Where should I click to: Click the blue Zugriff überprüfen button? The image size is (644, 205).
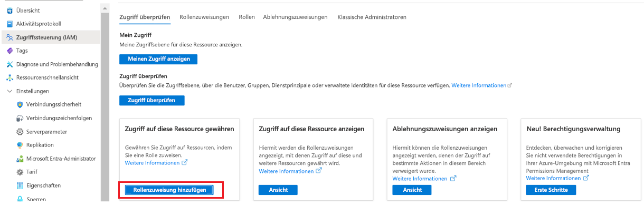click(x=151, y=100)
